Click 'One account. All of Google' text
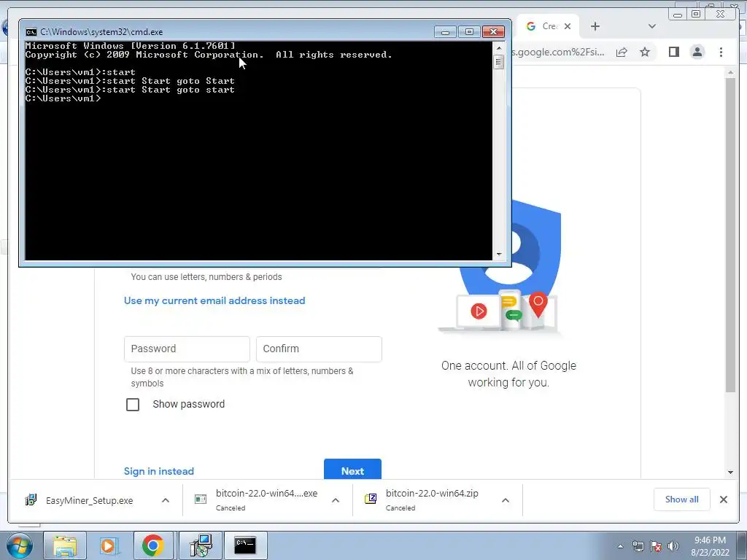The image size is (747, 560). [508, 366]
